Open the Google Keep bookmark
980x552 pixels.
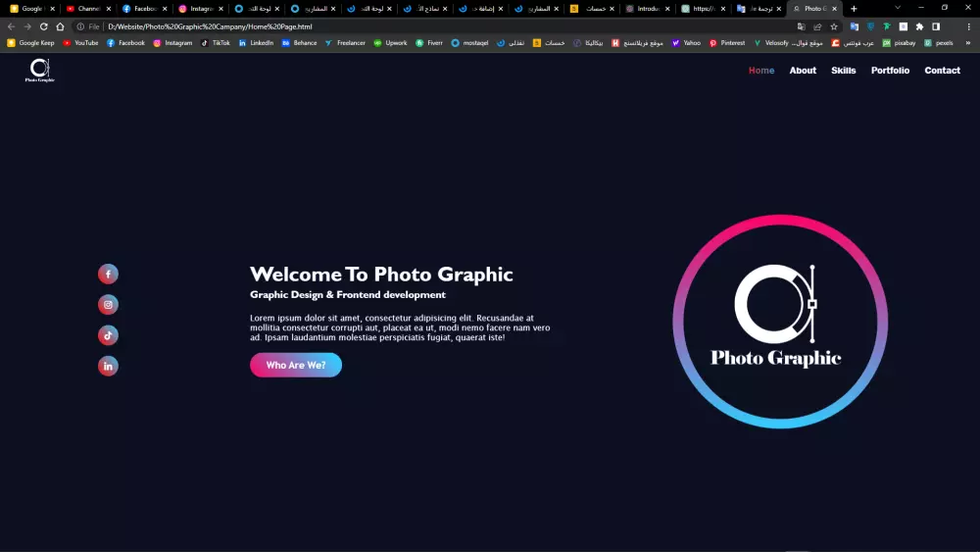(30, 43)
